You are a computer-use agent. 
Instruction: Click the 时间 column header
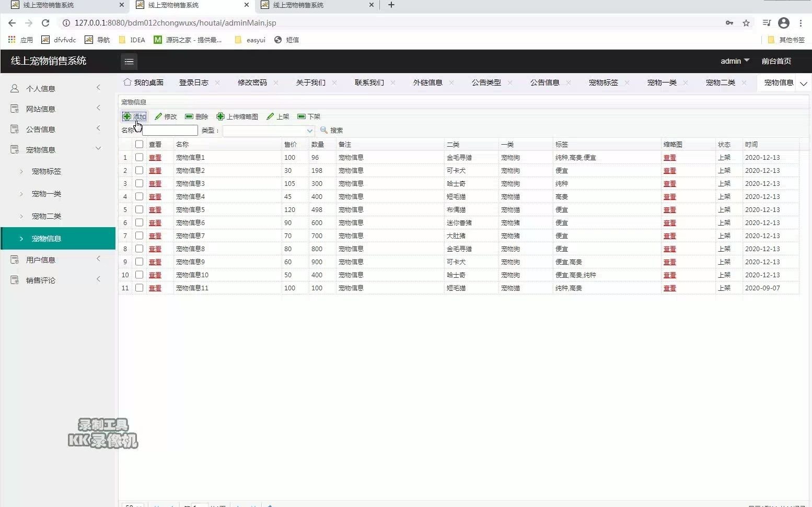tap(751, 145)
